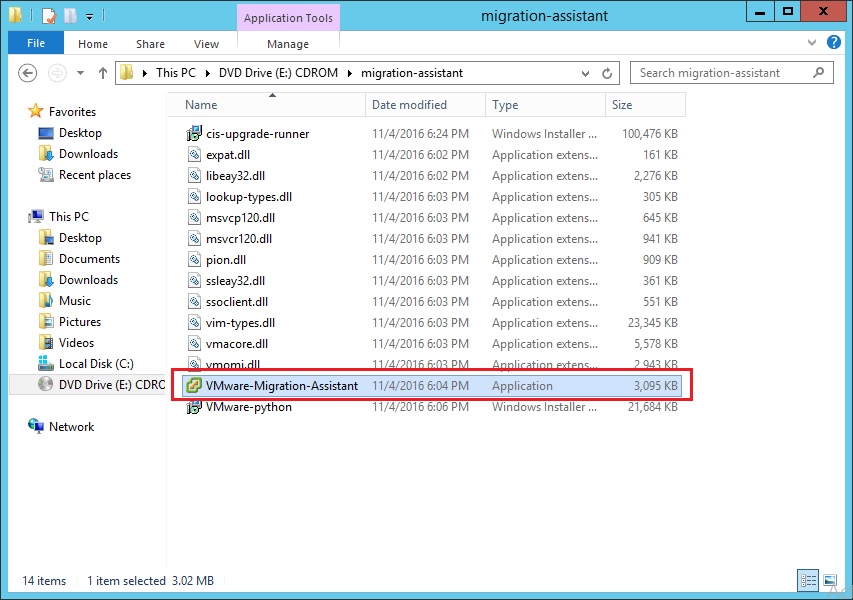Select the Application Tools contextual tab
Screen dimensions: 853x600
click(288, 18)
